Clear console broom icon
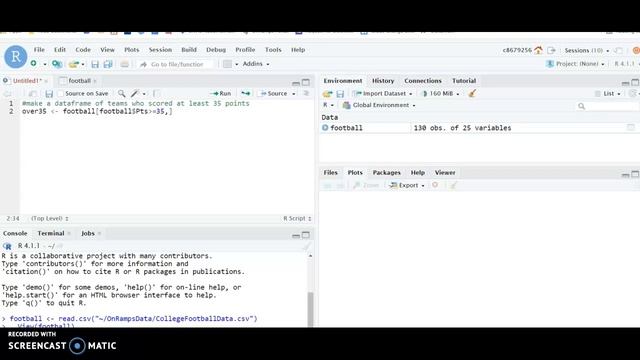Viewport: 640px width, 360px height. [x=307, y=246]
